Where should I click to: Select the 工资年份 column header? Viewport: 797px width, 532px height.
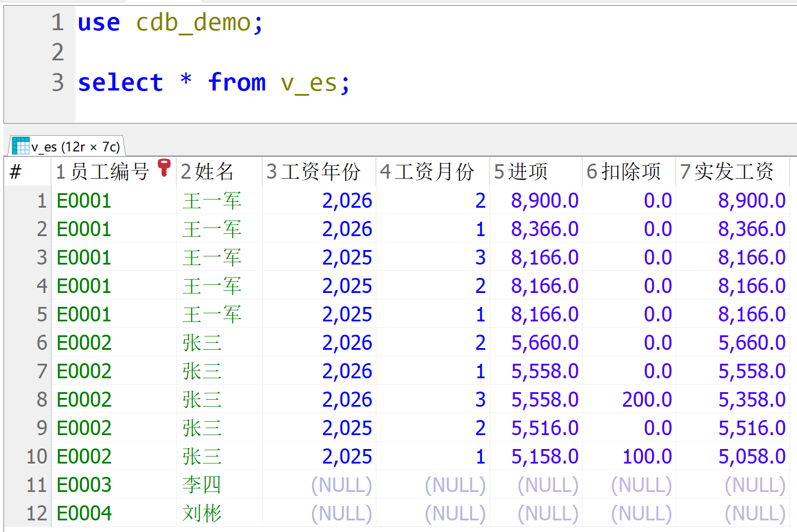coord(313,172)
